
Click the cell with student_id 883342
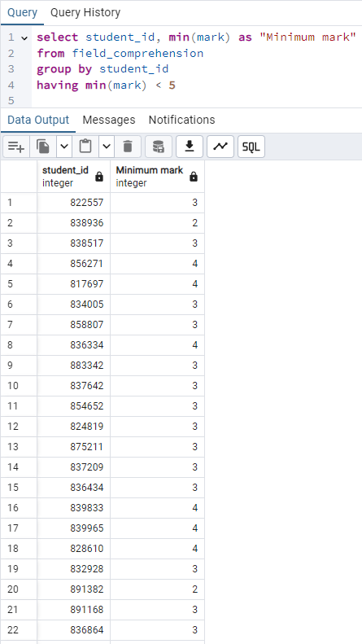pos(73,366)
